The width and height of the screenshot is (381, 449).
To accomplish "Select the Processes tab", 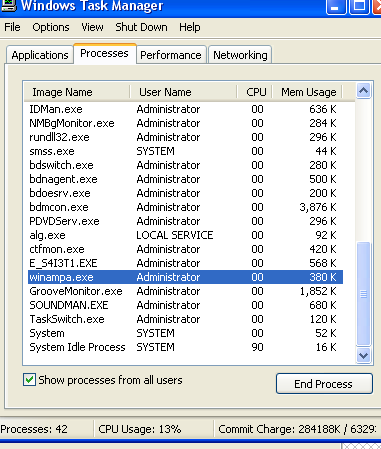I will click(104, 53).
